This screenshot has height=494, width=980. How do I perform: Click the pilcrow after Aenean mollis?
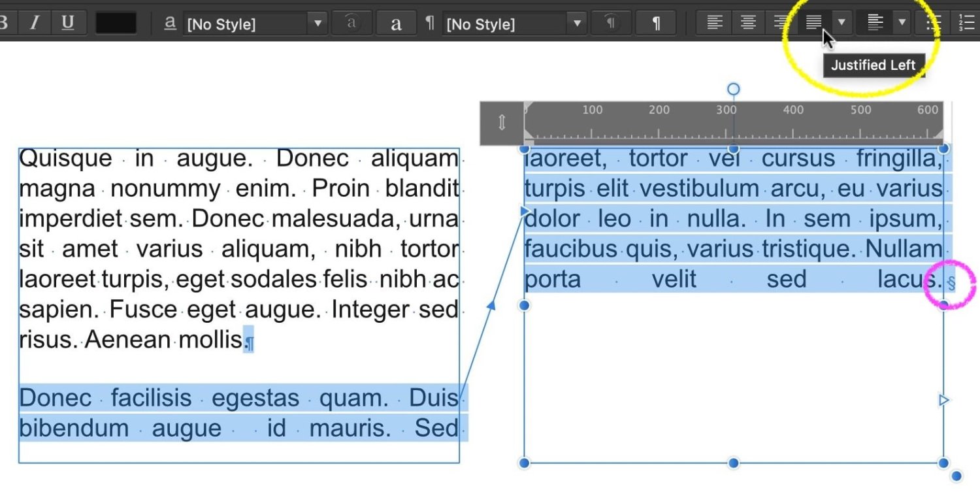pyautogui.click(x=248, y=340)
